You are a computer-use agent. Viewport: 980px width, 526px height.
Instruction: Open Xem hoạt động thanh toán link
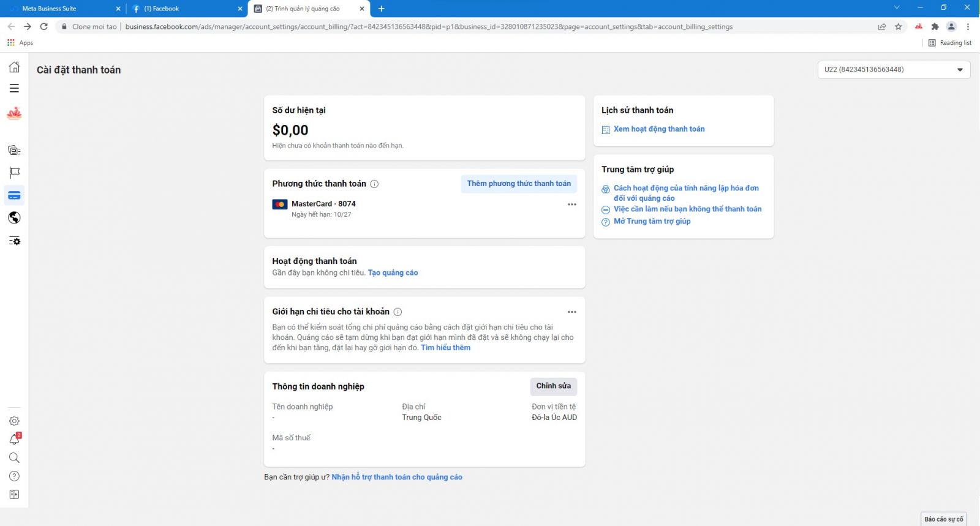pyautogui.click(x=659, y=129)
